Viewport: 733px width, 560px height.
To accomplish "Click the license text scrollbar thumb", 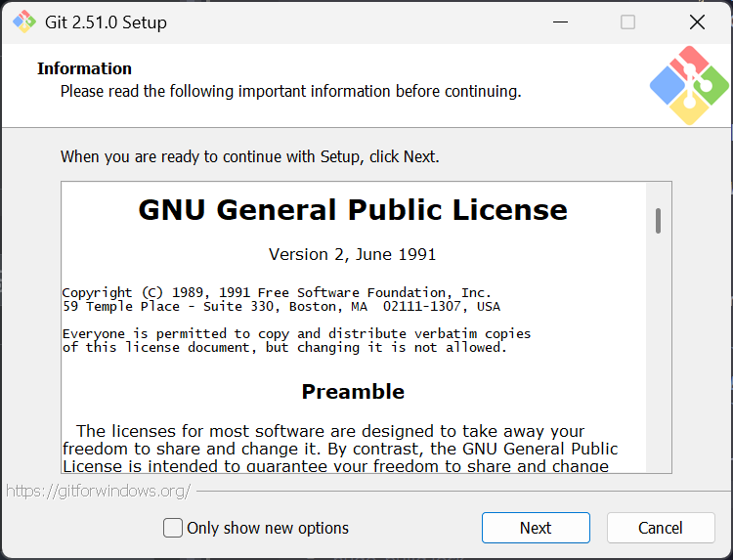I will (x=659, y=221).
